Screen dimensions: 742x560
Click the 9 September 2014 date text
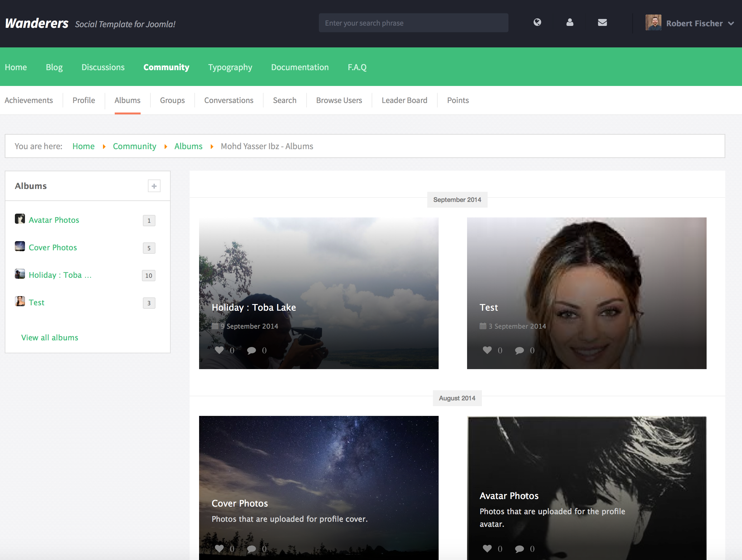pyautogui.click(x=249, y=326)
